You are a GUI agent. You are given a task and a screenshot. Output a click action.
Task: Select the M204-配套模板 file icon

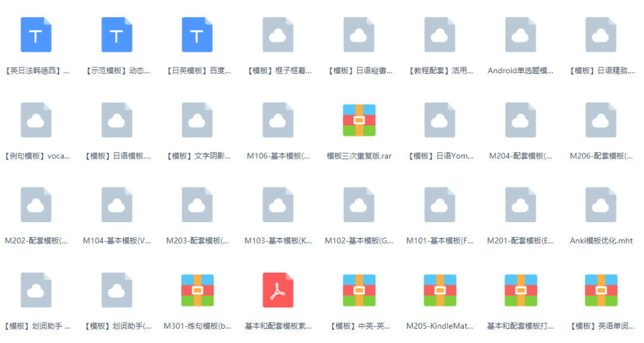pyautogui.click(x=521, y=120)
